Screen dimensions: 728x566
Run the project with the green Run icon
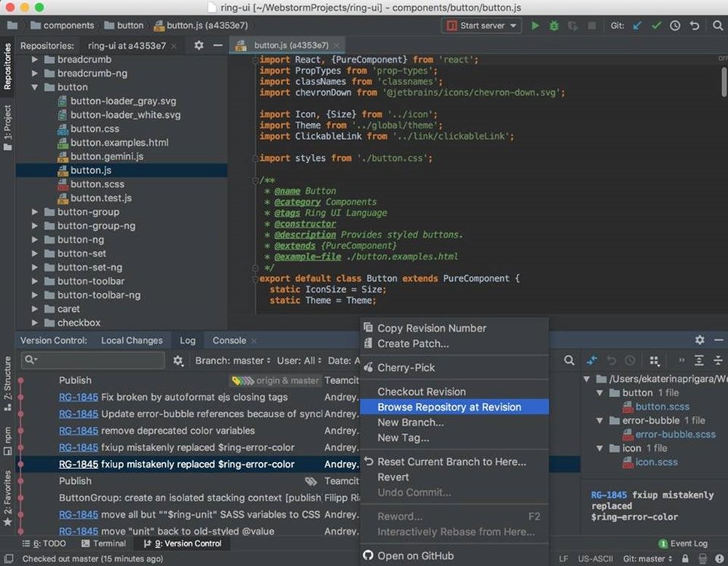coord(535,25)
